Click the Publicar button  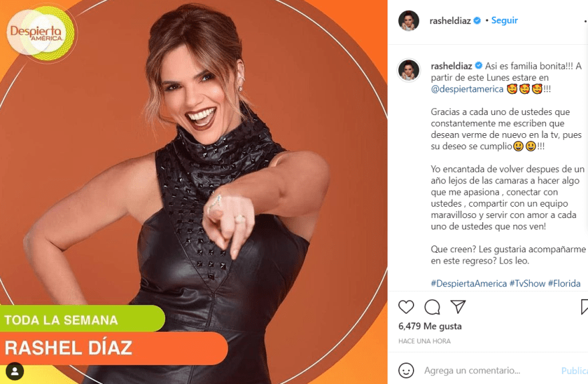coord(575,371)
